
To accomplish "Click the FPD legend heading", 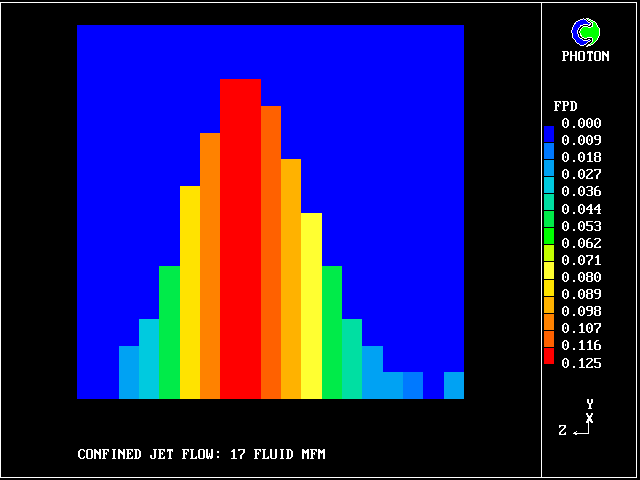I will 565,106.
